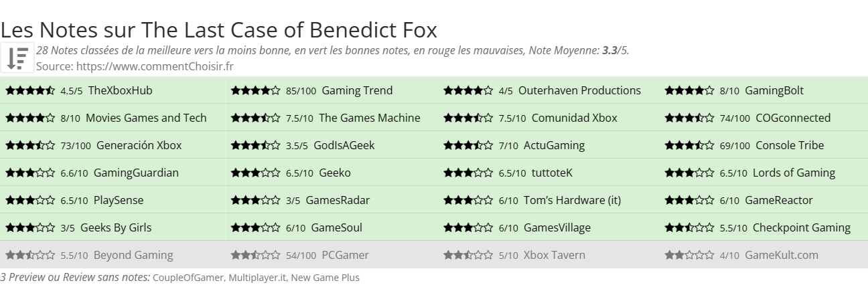Image resolution: width=868 pixels, height=285 pixels.
Task: Click the star rating for PCGamer
Action: pos(255,255)
